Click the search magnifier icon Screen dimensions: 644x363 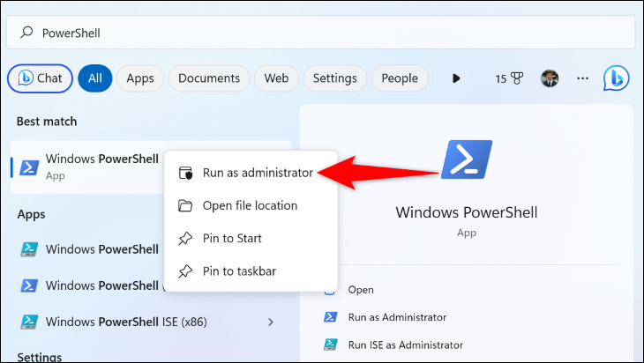(x=26, y=32)
